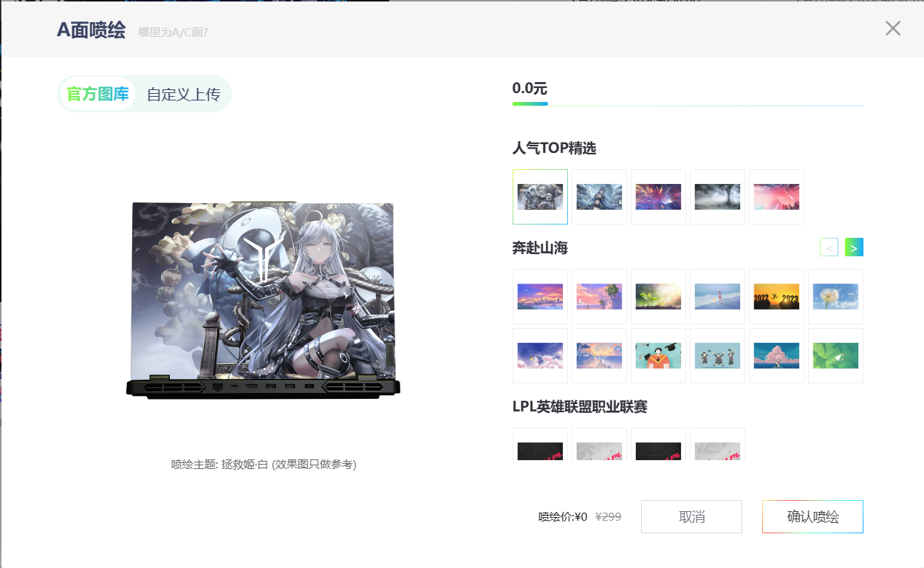Click the 喷绘价:¥0 price text
This screenshot has height=568, width=924.
(x=563, y=517)
